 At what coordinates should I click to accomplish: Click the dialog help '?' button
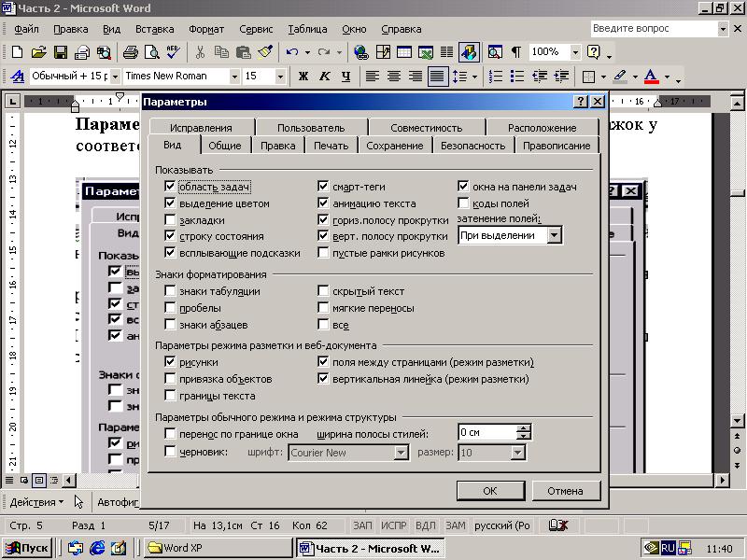coord(580,102)
